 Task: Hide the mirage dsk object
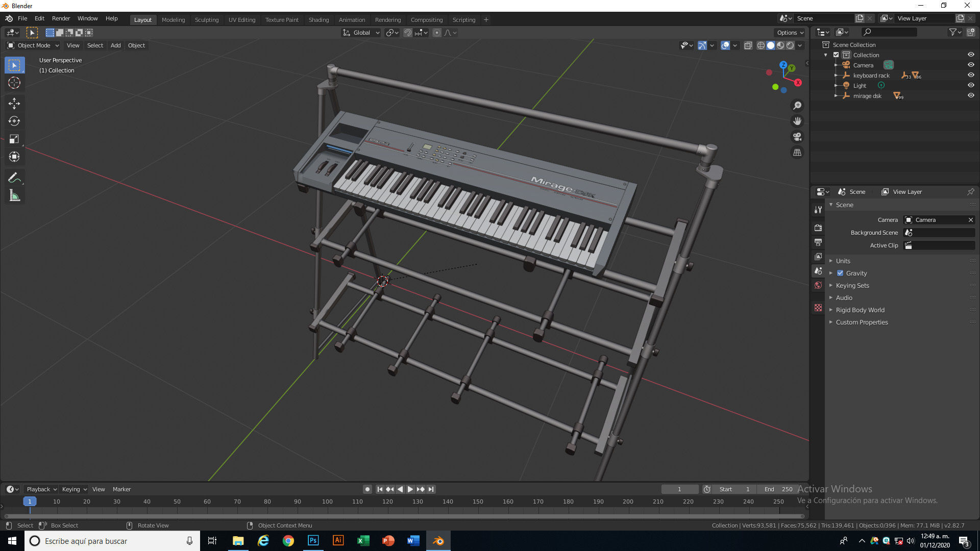[x=971, y=96]
